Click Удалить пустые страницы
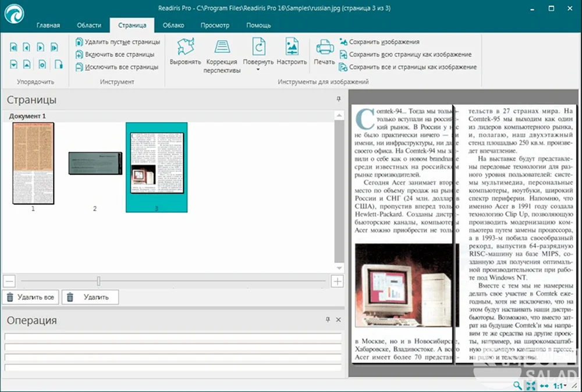Screen dimensions: 582x392 pos(118,42)
